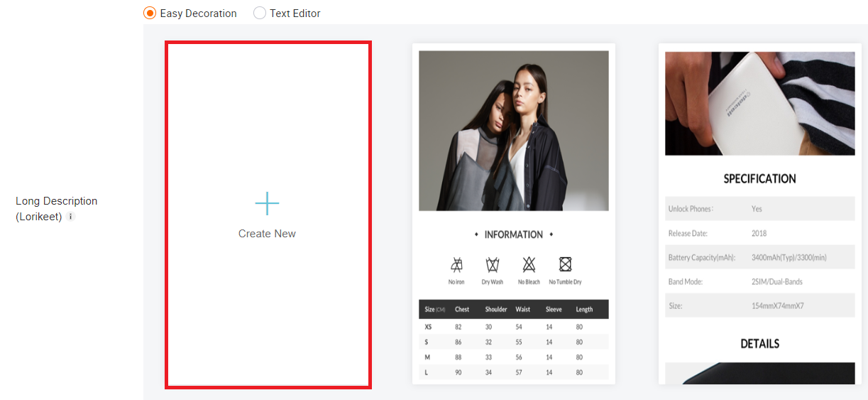This screenshot has width=868, height=400.
Task: Click the INFORMATION heading in fashion template
Action: (514, 234)
